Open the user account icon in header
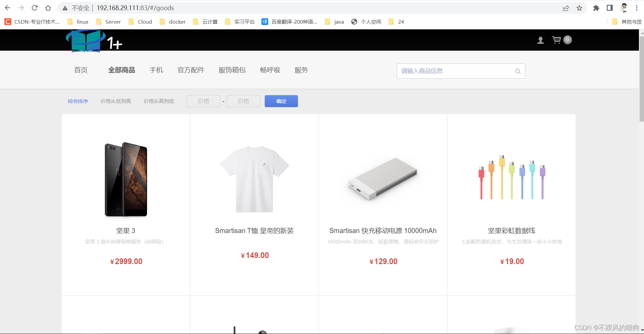644x334 pixels. 540,40
